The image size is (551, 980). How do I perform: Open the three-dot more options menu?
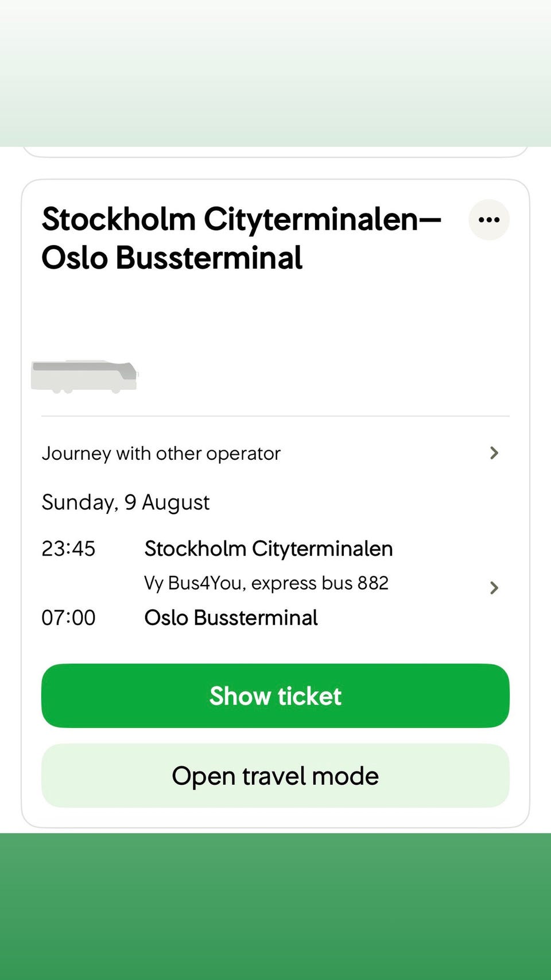[489, 220]
